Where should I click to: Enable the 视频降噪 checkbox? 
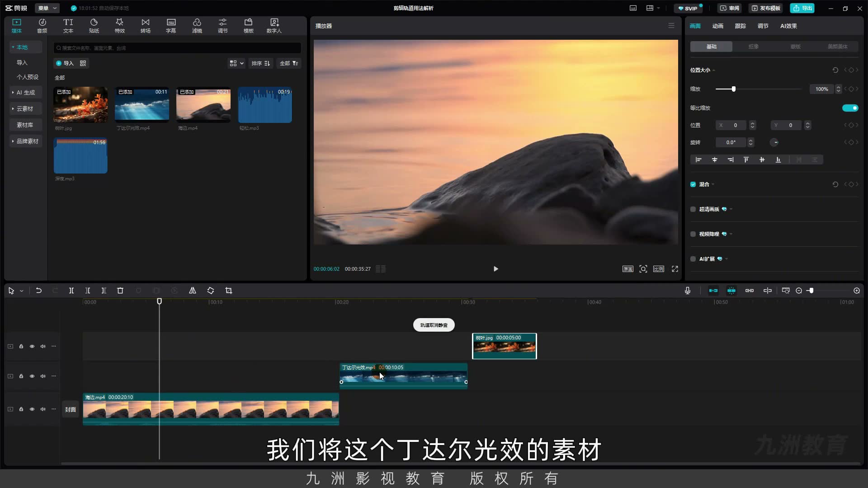(x=693, y=234)
